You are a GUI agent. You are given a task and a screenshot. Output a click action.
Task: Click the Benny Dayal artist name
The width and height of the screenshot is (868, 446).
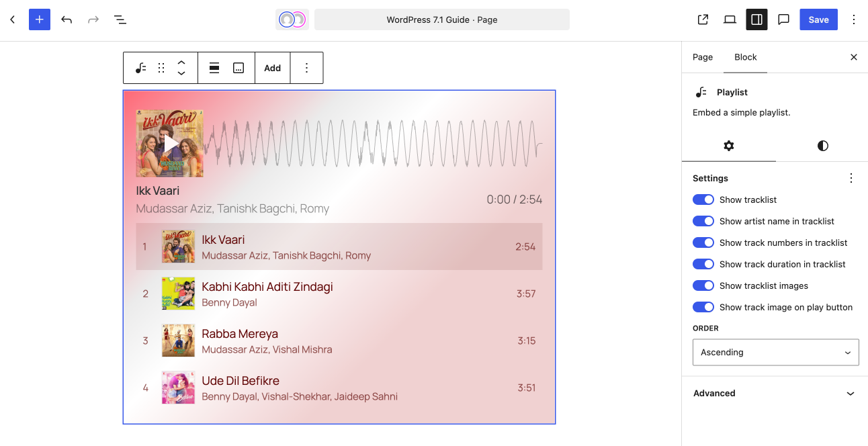(x=230, y=302)
